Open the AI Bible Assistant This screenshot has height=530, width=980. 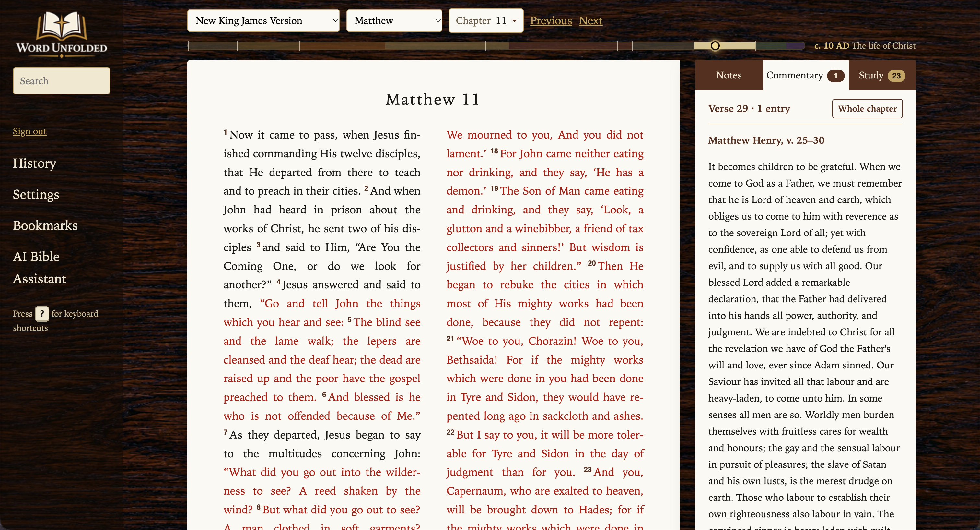40,267
